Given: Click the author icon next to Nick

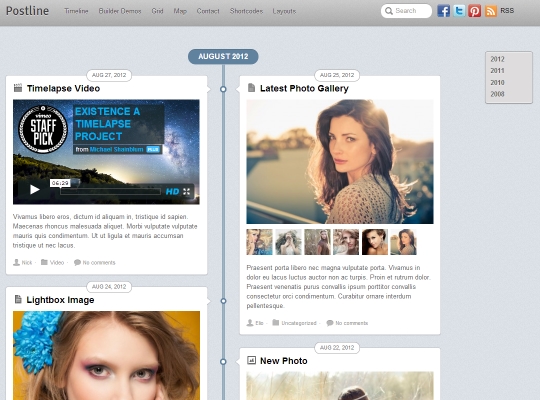Looking at the screenshot, I should point(16,263).
